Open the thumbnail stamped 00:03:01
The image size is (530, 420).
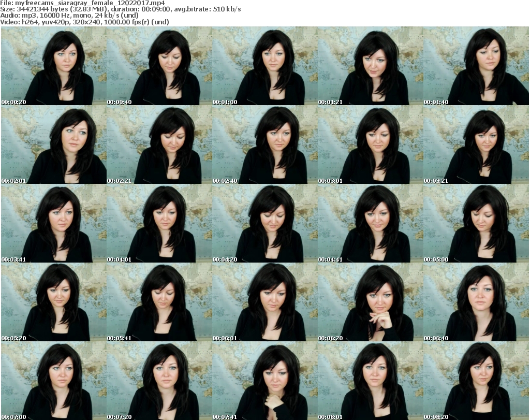pyautogui.click(x=370, y=144)
